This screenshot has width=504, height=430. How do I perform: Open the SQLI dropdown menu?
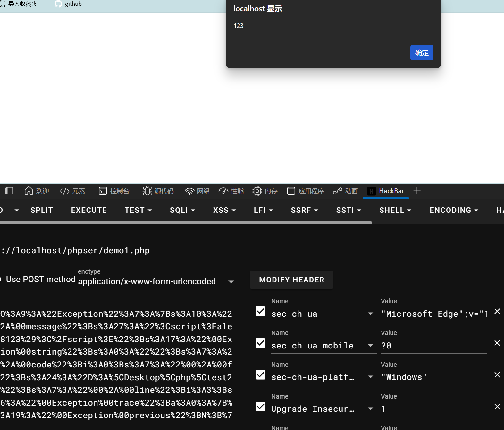(x=182, y=210)
